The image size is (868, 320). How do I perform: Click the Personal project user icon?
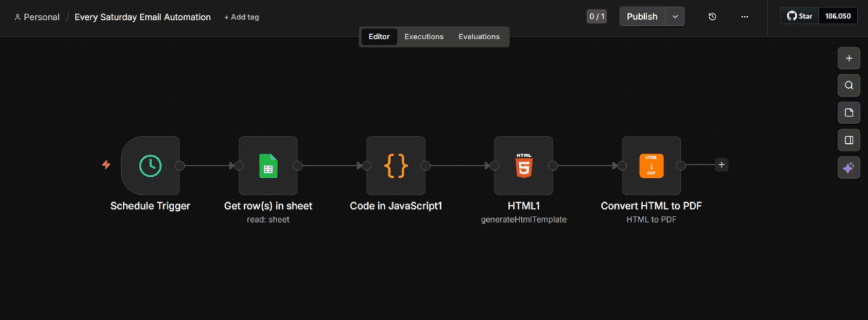pyautogui.click(x=17, y=17)
